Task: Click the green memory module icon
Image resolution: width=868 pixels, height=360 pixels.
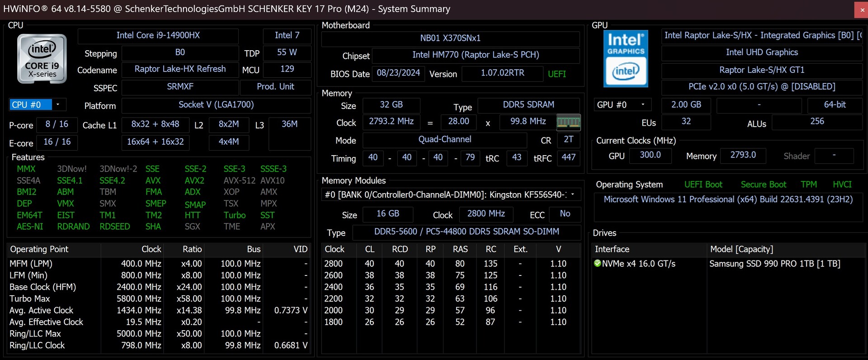Action: (568, 122)
